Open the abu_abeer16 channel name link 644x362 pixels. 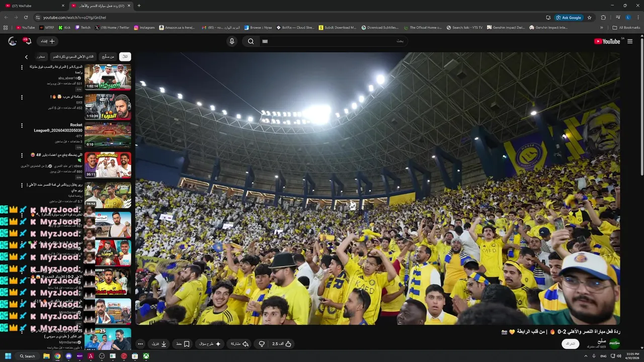68,78
